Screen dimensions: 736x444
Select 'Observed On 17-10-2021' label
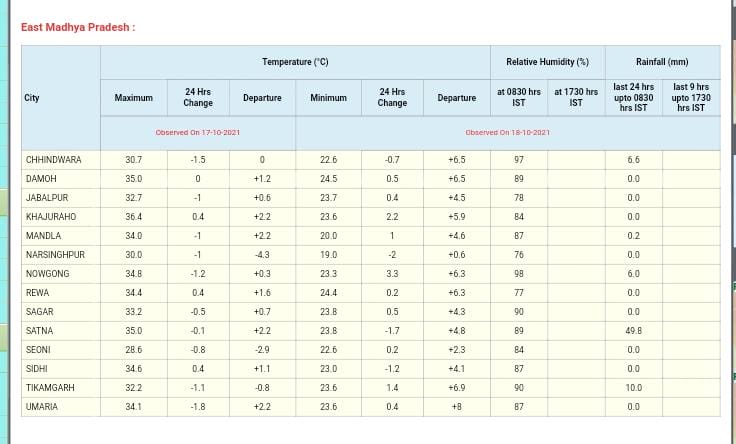198,133
